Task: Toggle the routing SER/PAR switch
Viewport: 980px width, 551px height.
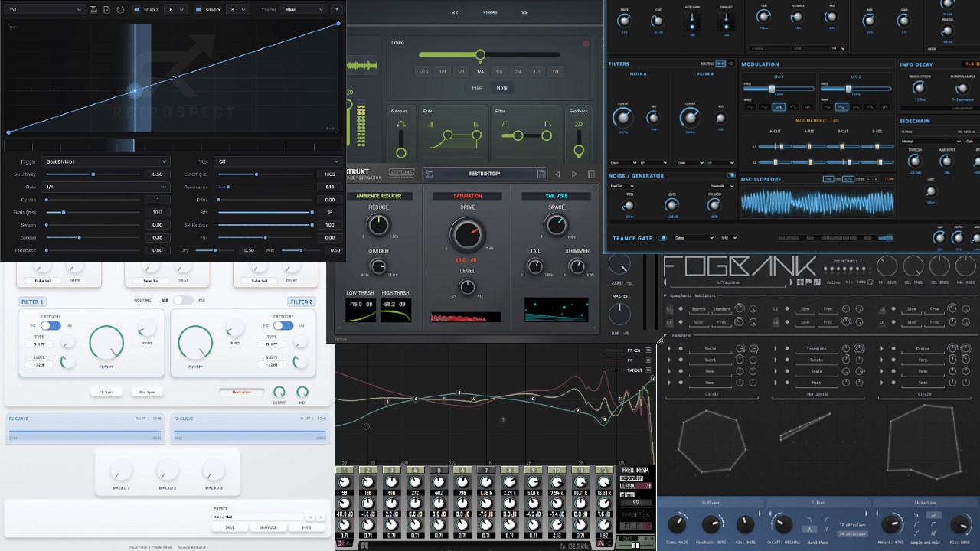Action: [x=184, y=300]
